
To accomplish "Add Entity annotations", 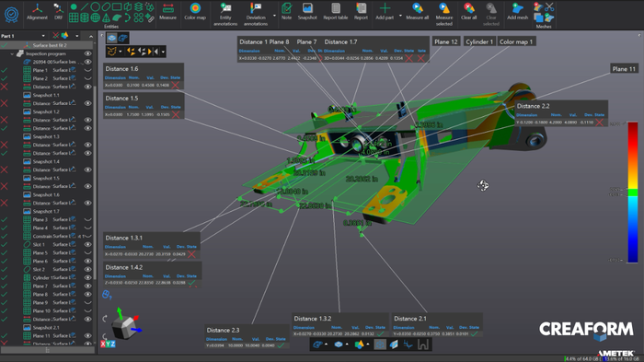I will (225, 15).
